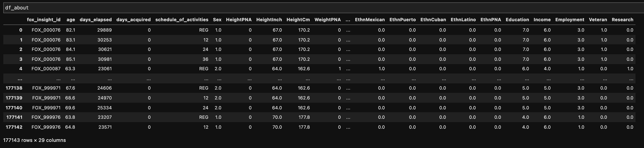Select the days_elapsed value 23061

pyautogui.click(x=105, y=69)
